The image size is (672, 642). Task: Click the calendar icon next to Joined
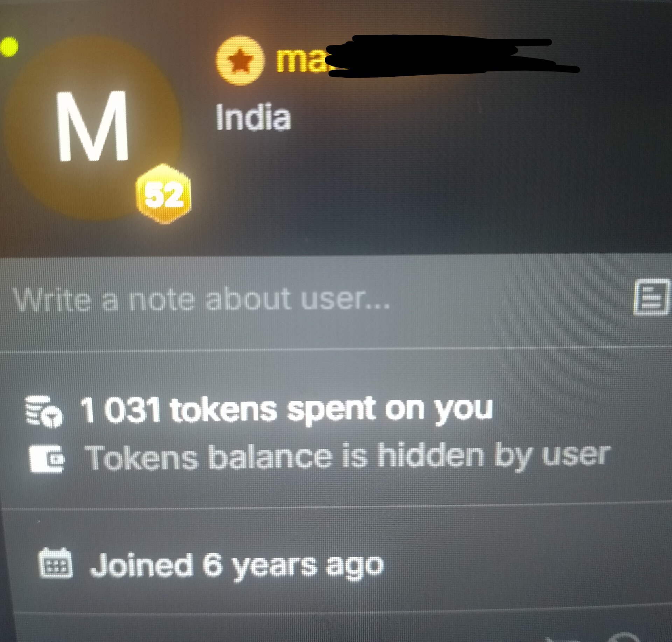[x=55, y=563]
